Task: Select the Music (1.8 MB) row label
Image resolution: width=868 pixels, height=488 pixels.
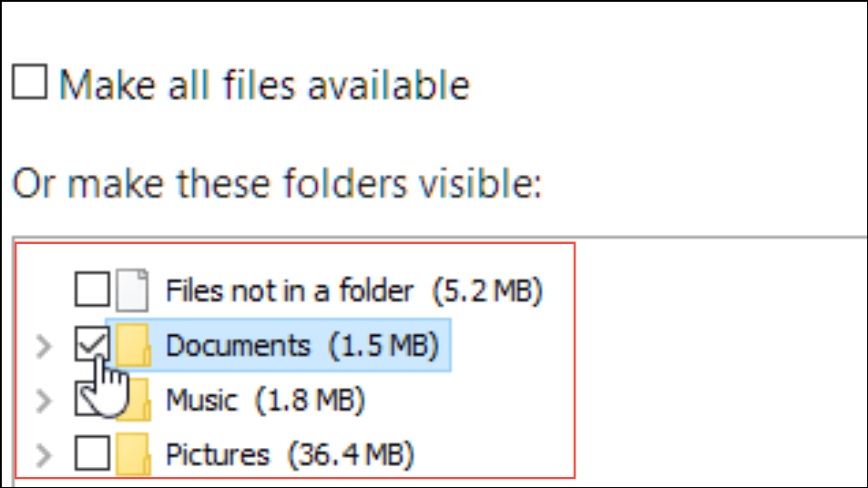Action: tap(265, 400)
